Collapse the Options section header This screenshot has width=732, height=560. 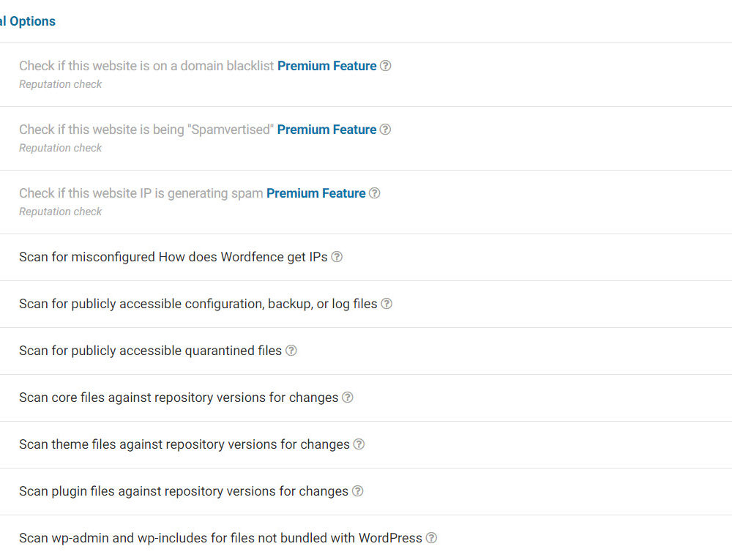click(x=28, y=21)
